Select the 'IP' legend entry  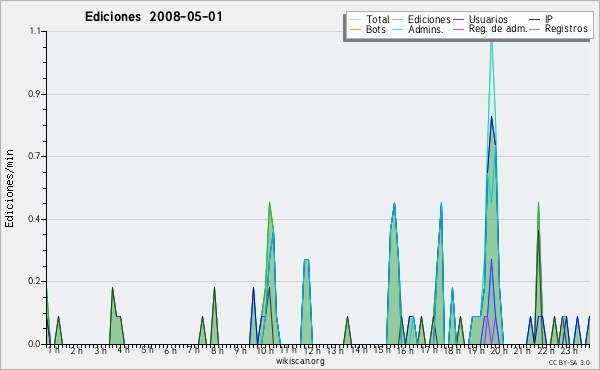[x=549, y=19]
